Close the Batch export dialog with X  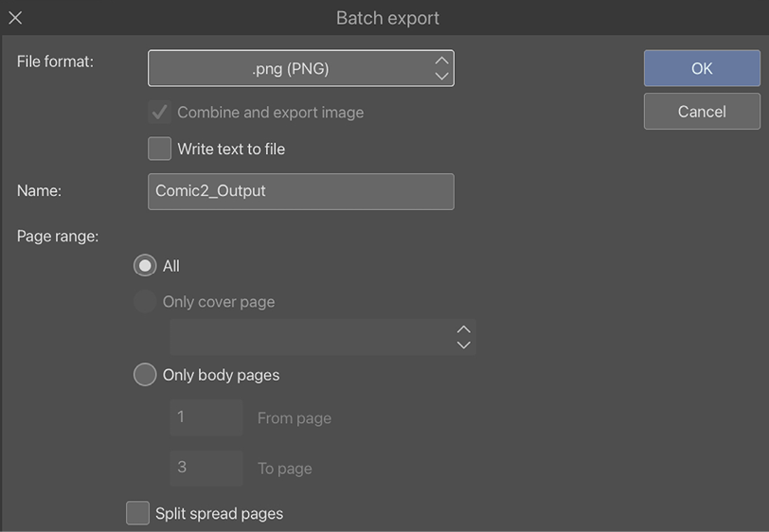[15, 18]
